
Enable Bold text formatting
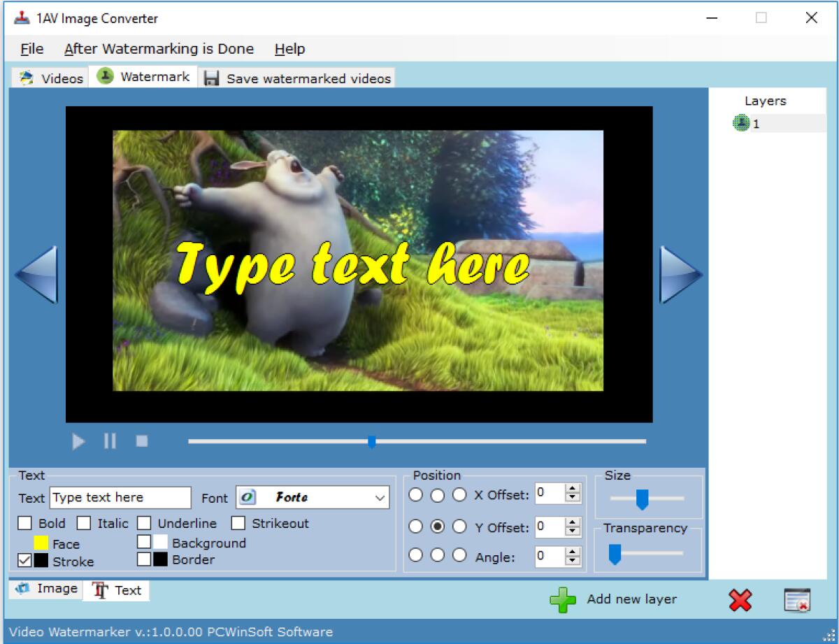(24, 523)
